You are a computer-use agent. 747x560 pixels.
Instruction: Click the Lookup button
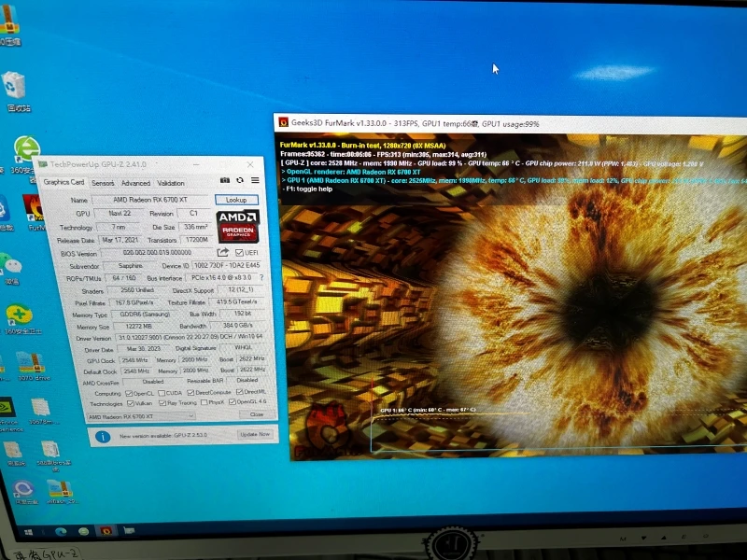point(236,200)
